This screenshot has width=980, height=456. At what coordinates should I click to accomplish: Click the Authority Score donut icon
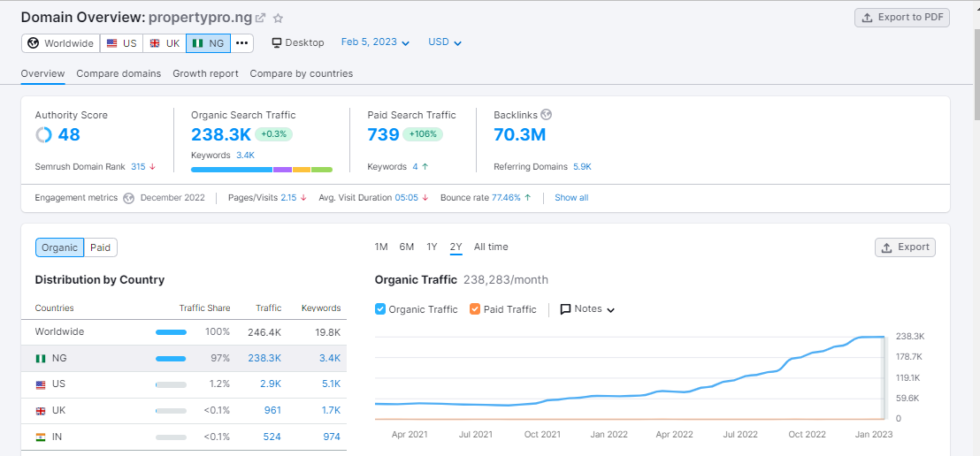(x=43, y=134)
